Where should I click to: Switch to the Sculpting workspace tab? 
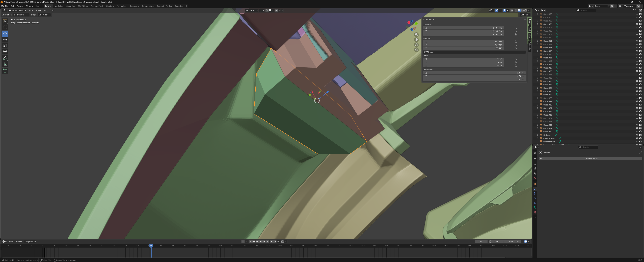pyautogui.click(x=70, y=6)
